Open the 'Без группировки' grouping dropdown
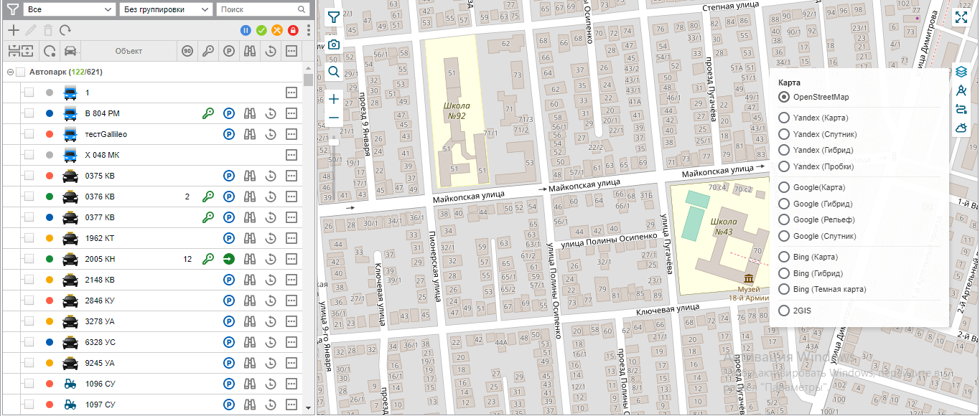 166,9
